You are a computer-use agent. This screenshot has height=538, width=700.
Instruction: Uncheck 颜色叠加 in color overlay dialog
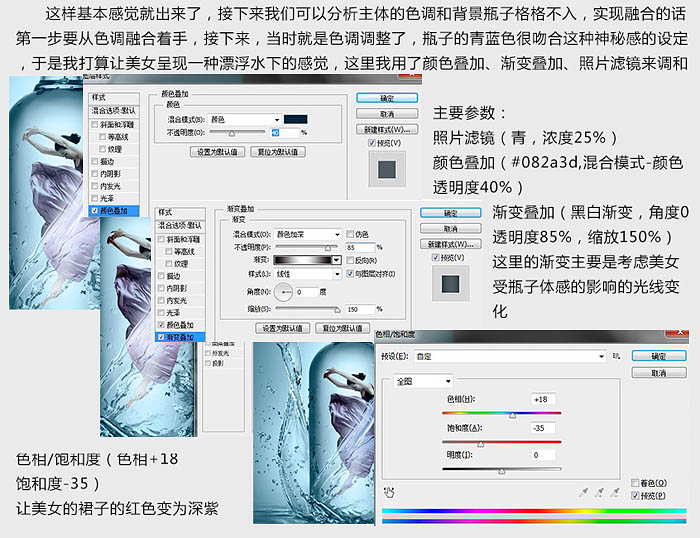[95, 210]
